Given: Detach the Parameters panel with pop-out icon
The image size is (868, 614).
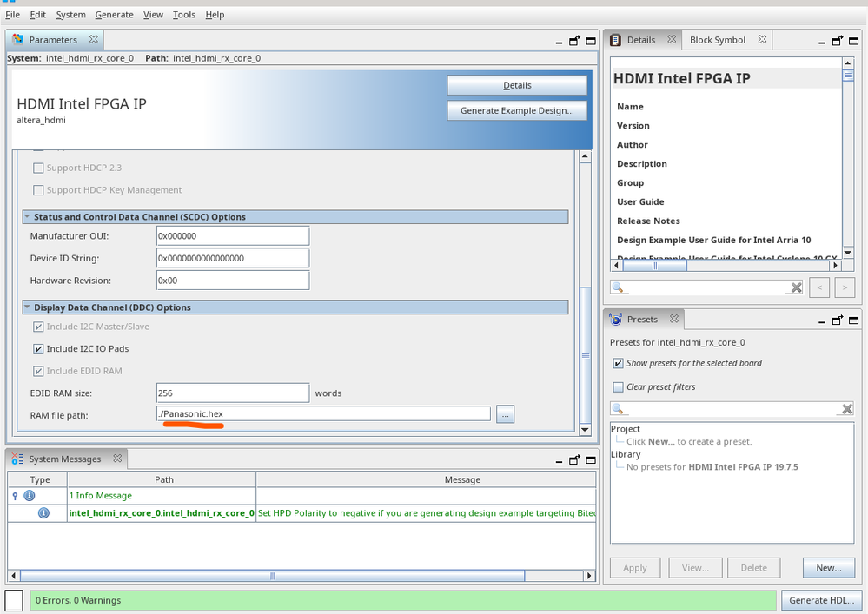Looking at the screenshot, I should (574, 41).
